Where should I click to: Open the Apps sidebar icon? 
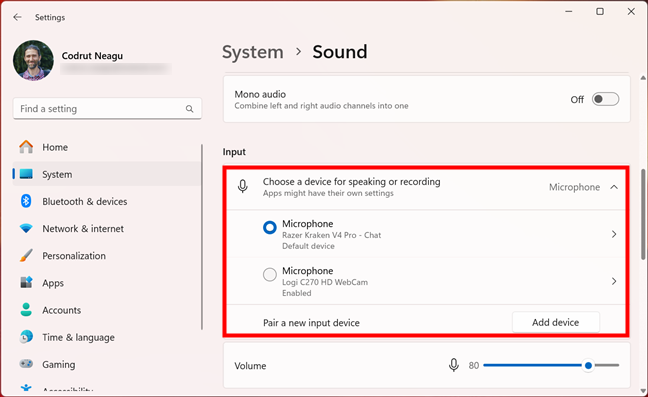tap(26, 283)
